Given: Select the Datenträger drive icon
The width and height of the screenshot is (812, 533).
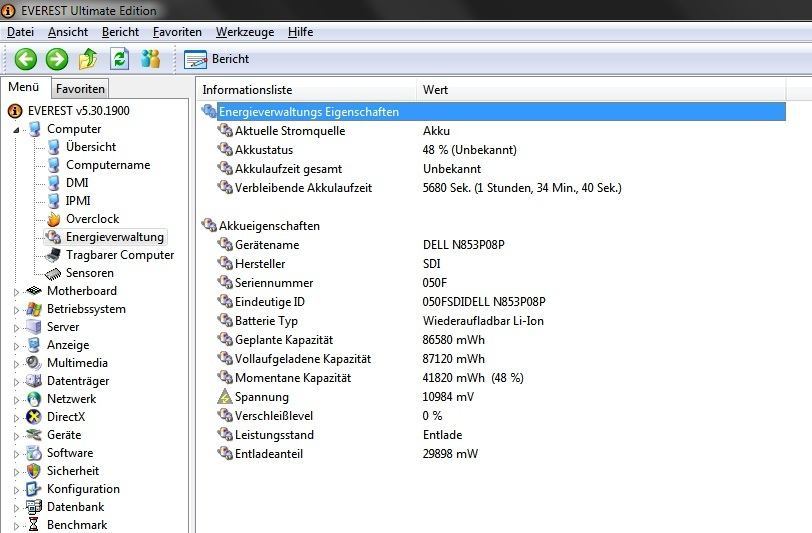Looking at the screenshot, I should click(x=34, y=381).
